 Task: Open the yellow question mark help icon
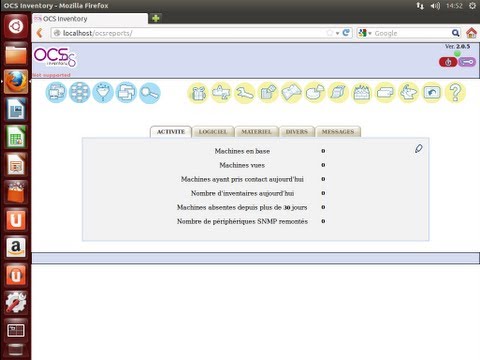click(x=455, y=92)
